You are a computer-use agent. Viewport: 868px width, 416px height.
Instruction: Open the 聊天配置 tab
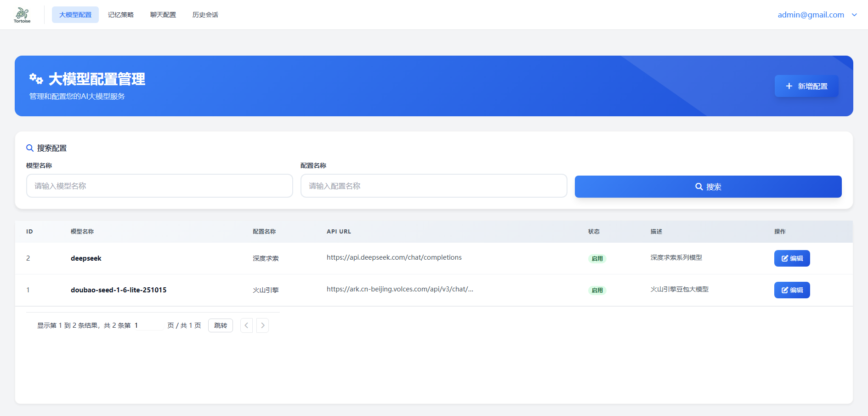click(x=163, y=15)
